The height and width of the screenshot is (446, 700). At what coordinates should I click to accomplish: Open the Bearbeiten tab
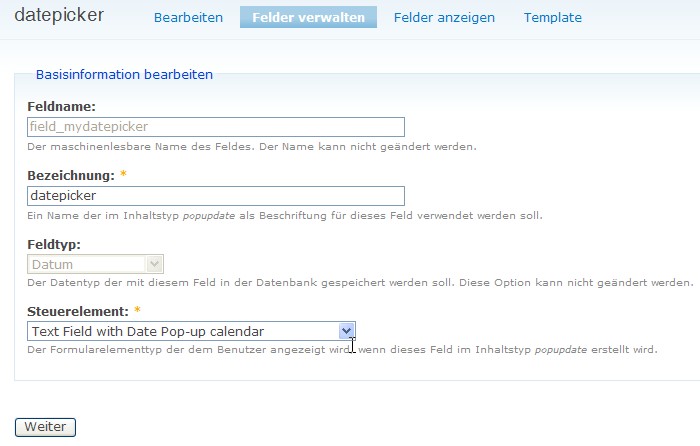coord(188,17)
